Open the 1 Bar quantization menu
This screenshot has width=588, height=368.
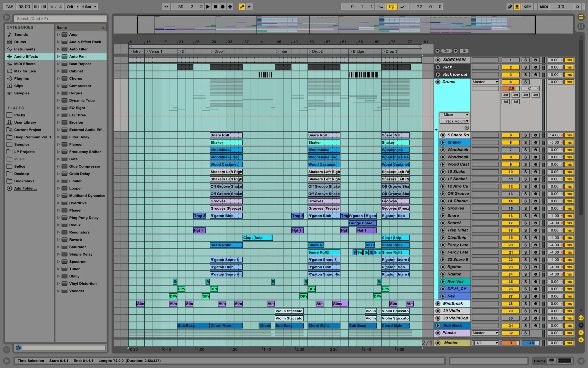point(89,7)
